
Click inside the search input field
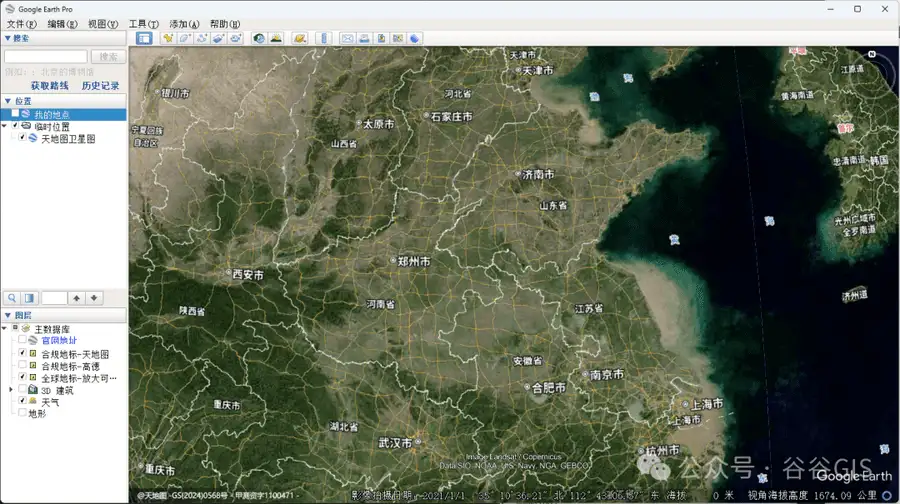tap(46, 56)
